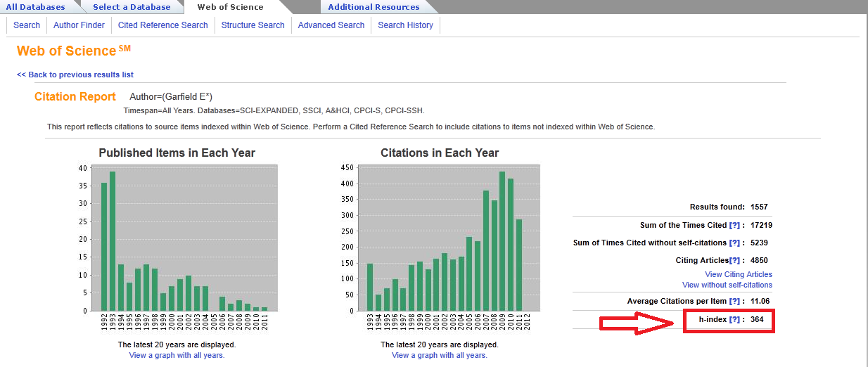
Task: Open help [?] for Average Citations per Item
Action: (735, 301)
